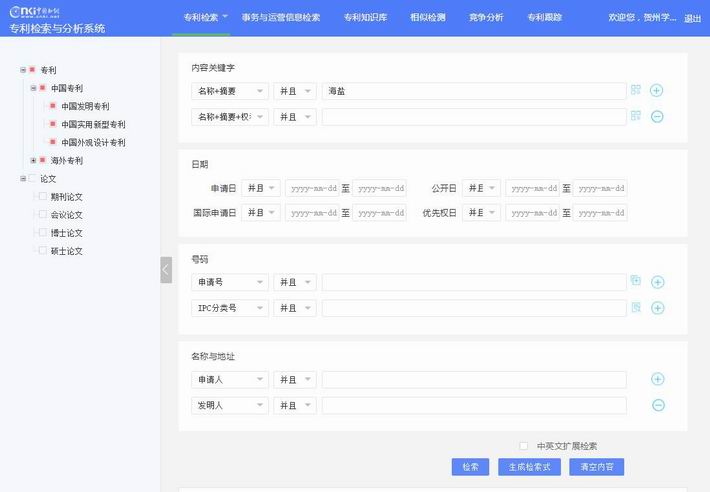Remove the second keyword row with minus icon
Screen dimensions: 710x492
(657, 117)
